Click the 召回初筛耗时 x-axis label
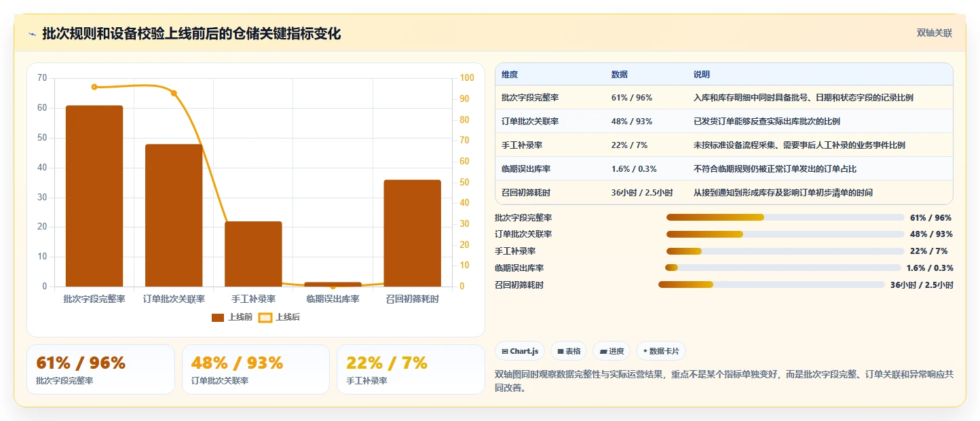 pyautogui.click(x=412, y=299)
